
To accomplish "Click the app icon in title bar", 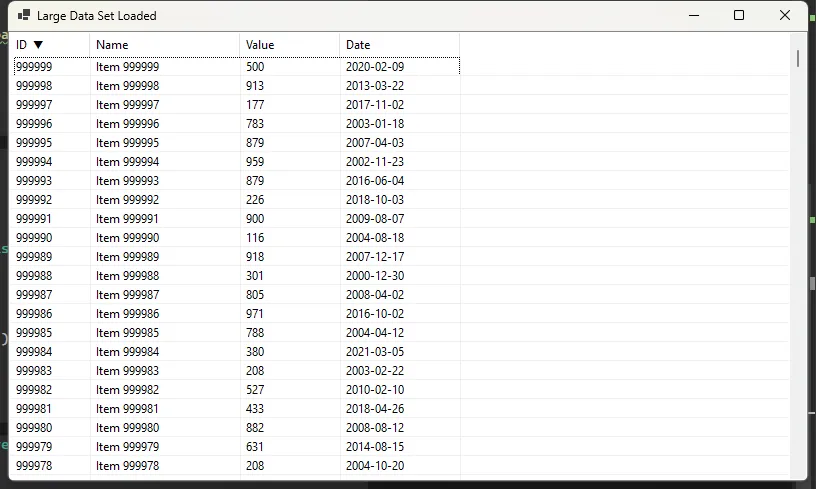I will [23, 16].
